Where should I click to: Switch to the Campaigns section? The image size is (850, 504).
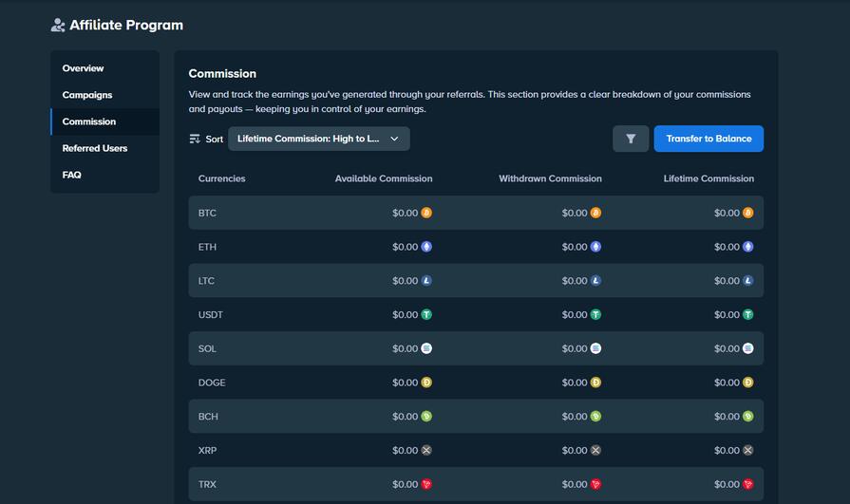click(87, 95)
